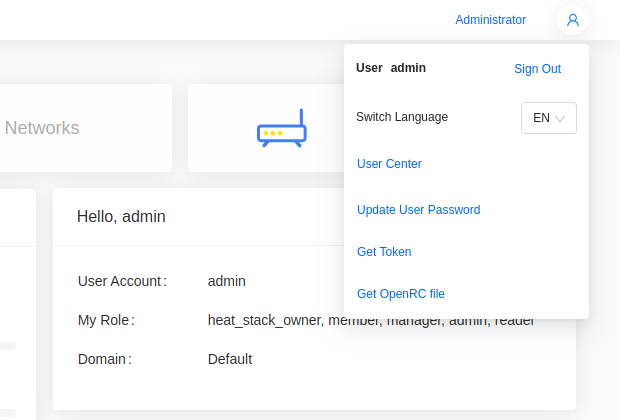This screenshot has width=620, height=420.
Task: Click the 'Default' domain value
Action: [x=230, y=359]
